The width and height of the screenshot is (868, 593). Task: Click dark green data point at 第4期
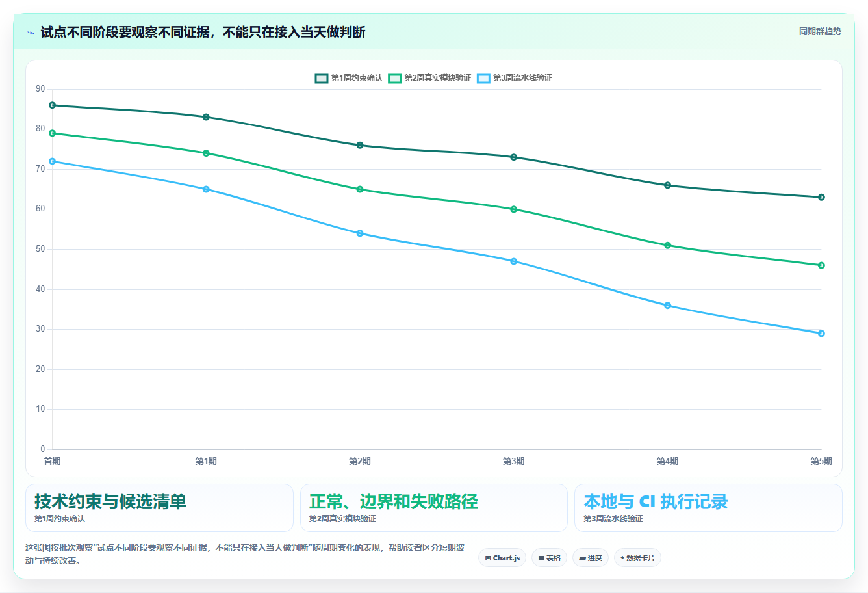[x=667, y=185]
